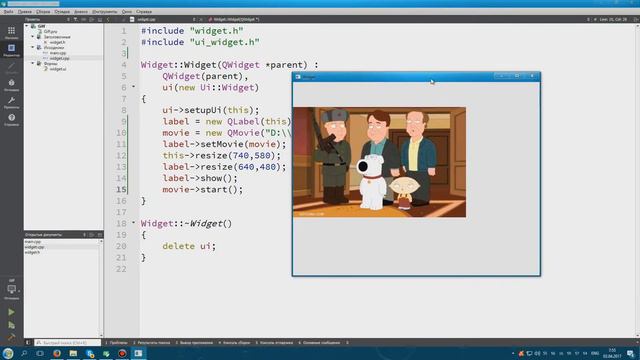Select widget.cpp in the project tree

point(59,58)
